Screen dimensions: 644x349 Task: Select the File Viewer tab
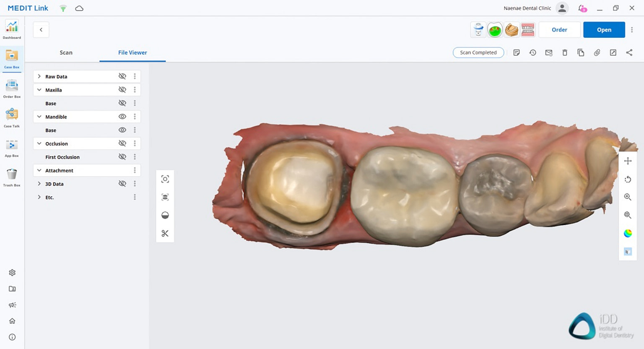[132, 52]
